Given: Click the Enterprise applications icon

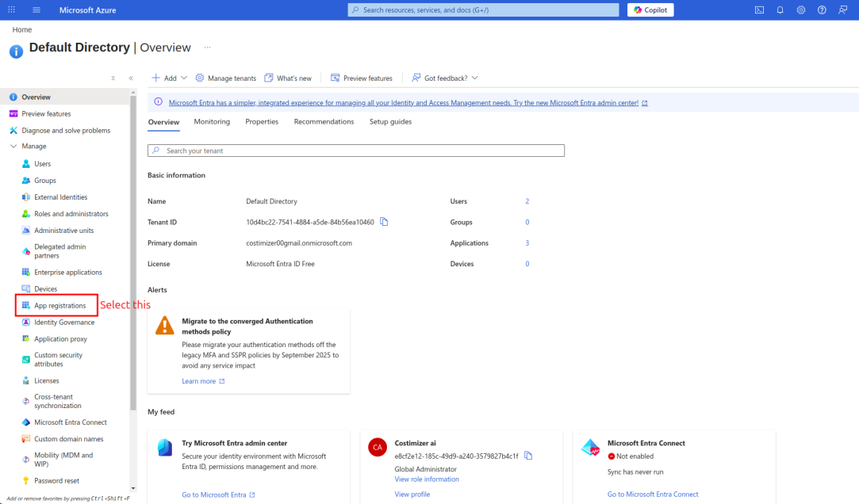Looking at the screenshot, I should coord(25,272).
